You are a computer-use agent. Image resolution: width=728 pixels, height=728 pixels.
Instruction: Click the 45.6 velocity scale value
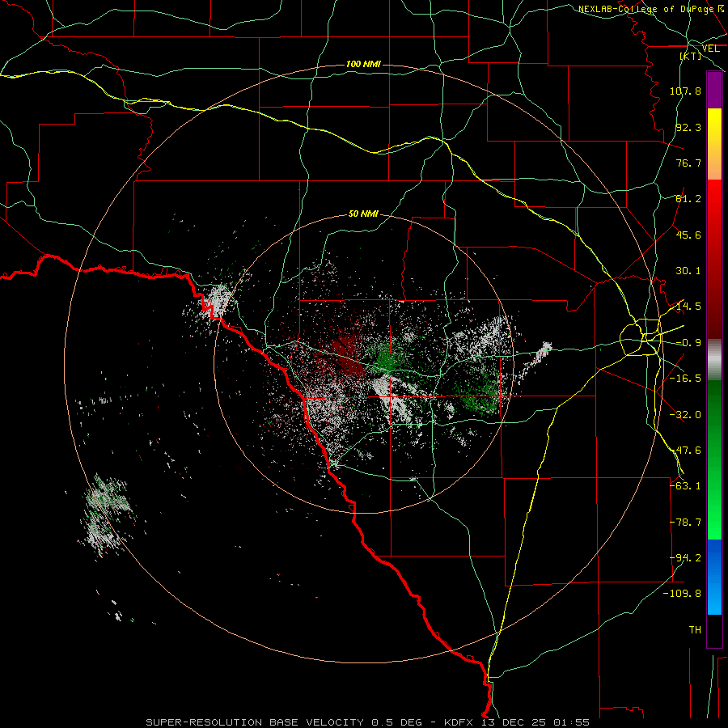[688, 235]
